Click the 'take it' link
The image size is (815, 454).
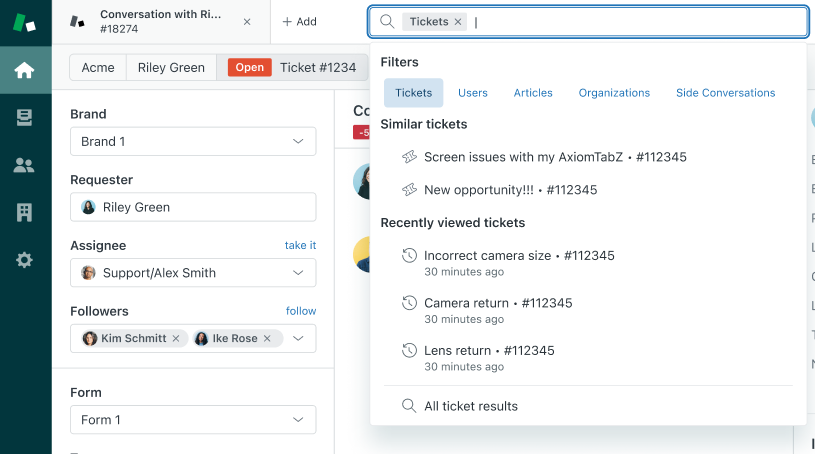click(300, 245)
